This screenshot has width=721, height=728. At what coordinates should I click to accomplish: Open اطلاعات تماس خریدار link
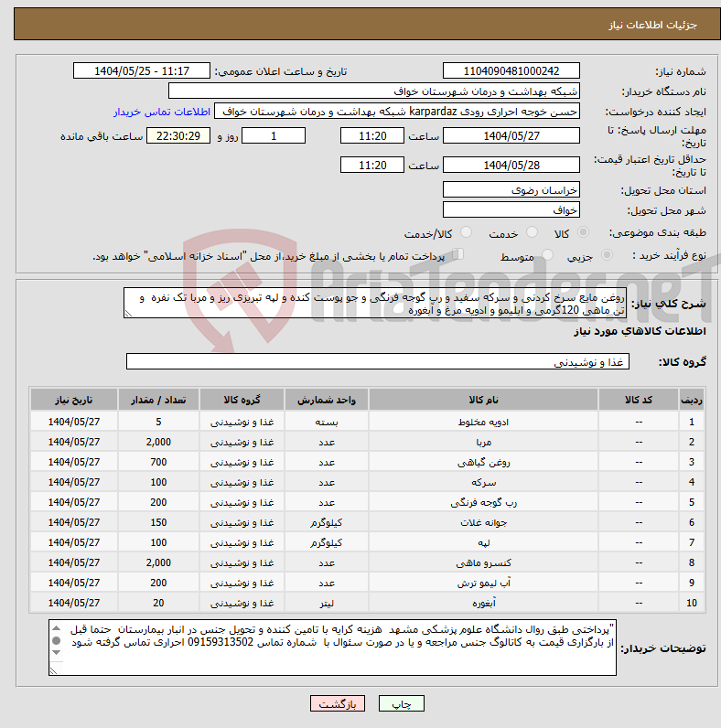162,112
